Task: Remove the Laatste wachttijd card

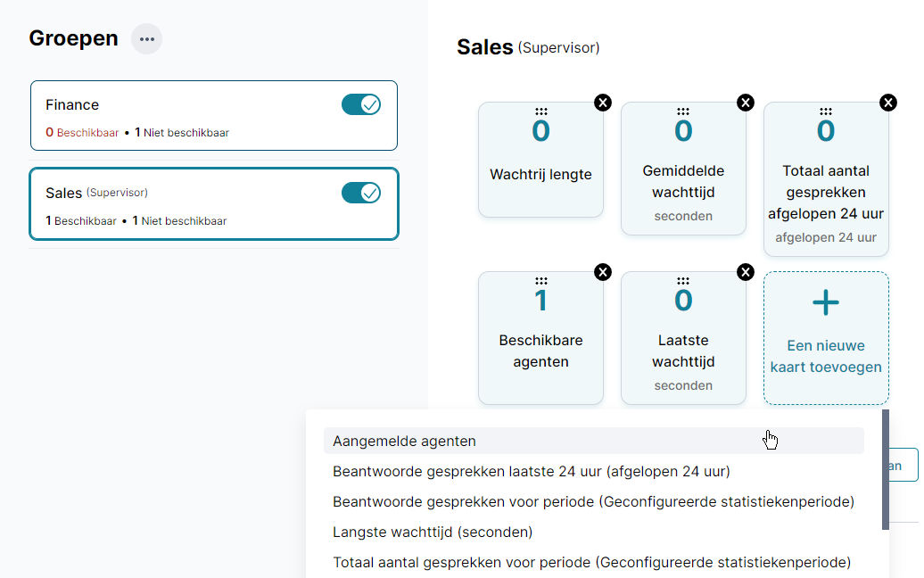Action: pos(746,272)
